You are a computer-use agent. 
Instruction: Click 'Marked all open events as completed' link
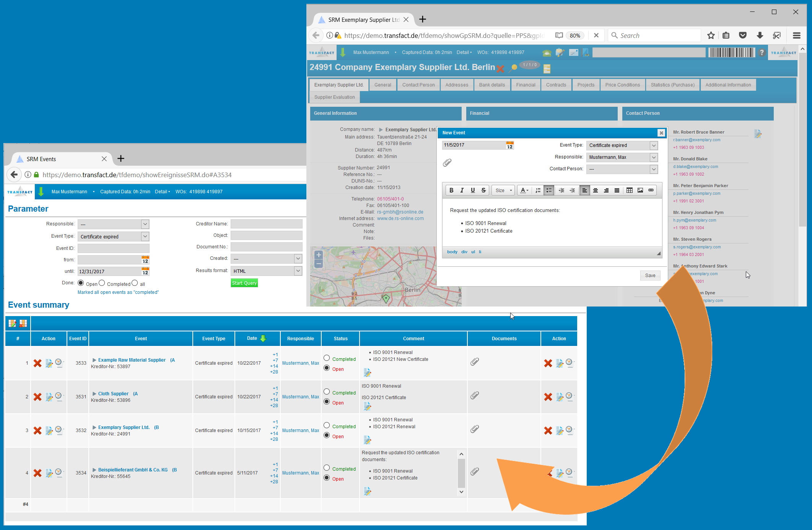[118, 292]
